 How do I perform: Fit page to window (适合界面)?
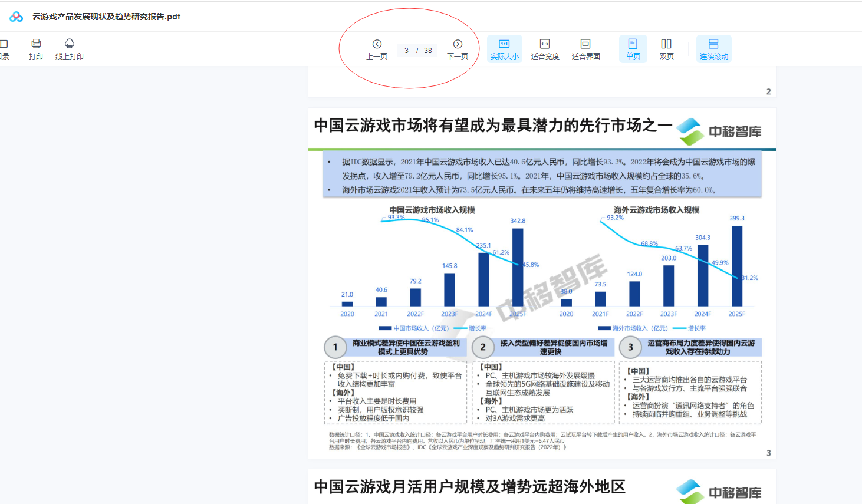[x=585, y=49]
